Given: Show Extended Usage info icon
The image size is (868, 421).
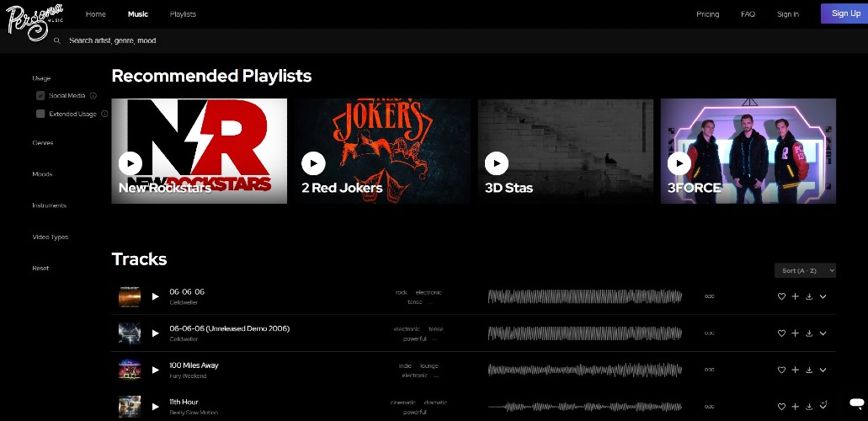Looking at the screenshot, I should [104, 114].
